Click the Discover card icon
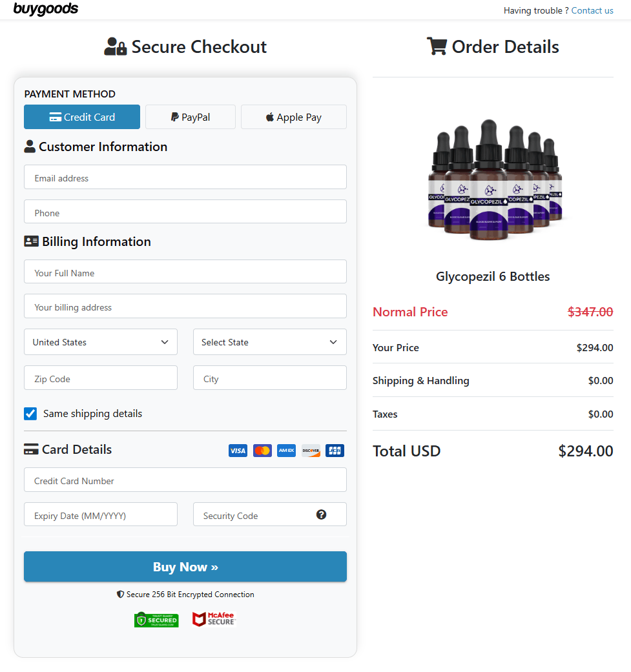The width and height of the screenshot is (631, 672). (310, 450)
